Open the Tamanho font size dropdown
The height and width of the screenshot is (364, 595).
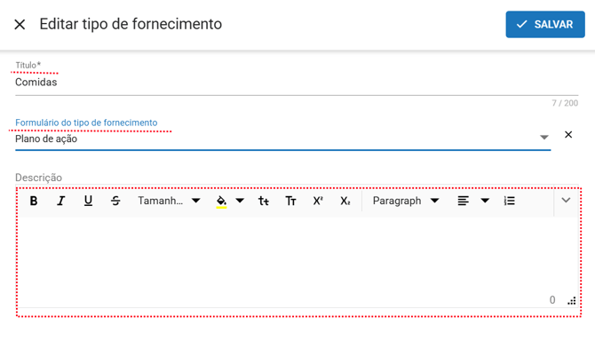(169, 201)
